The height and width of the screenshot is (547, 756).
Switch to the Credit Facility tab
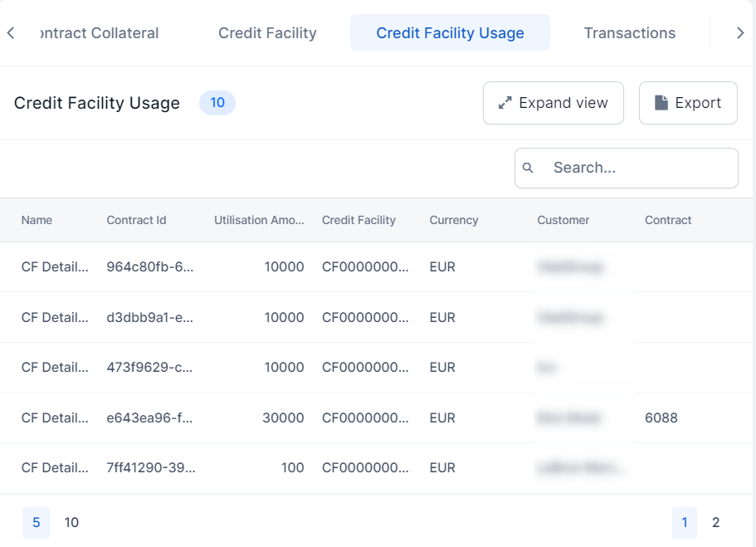tap(267, 33)
